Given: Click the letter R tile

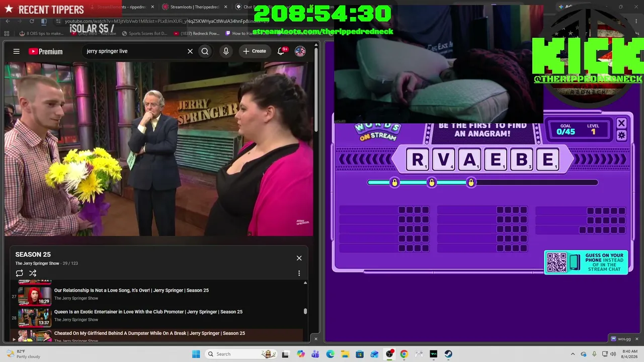Looking at the screenshot, I should tap(418, 160).
